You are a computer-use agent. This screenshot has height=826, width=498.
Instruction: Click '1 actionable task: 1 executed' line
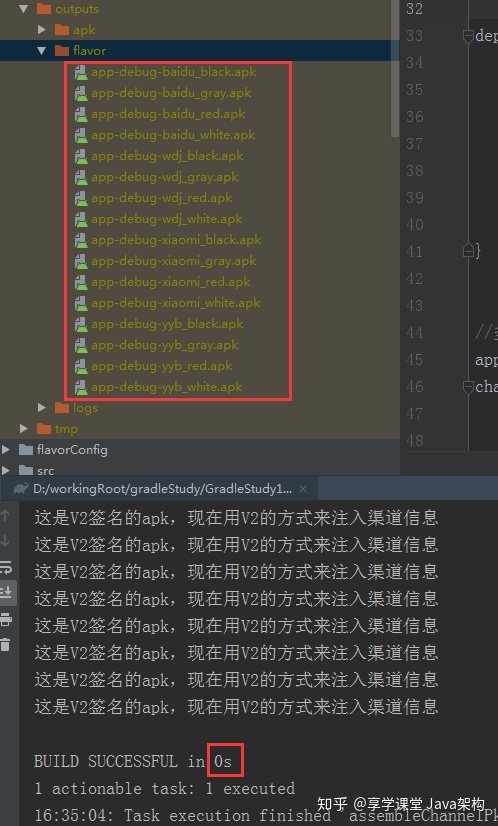(164, 788)
